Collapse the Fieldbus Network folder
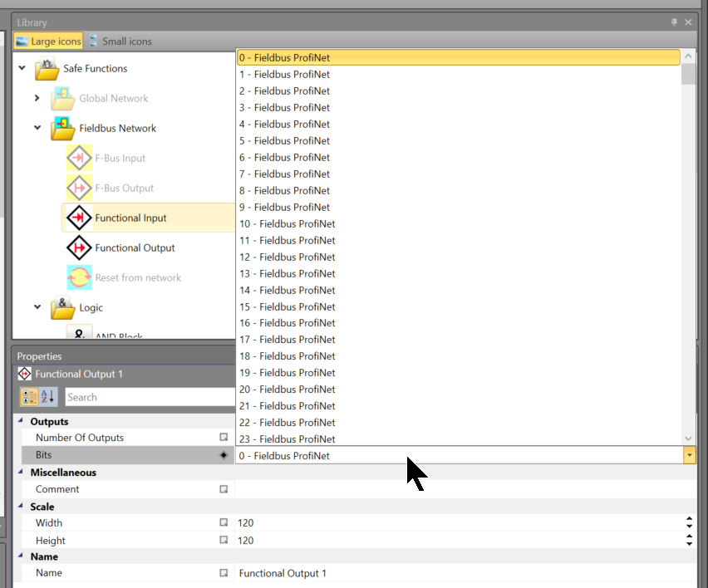 (x=37, y=128)
